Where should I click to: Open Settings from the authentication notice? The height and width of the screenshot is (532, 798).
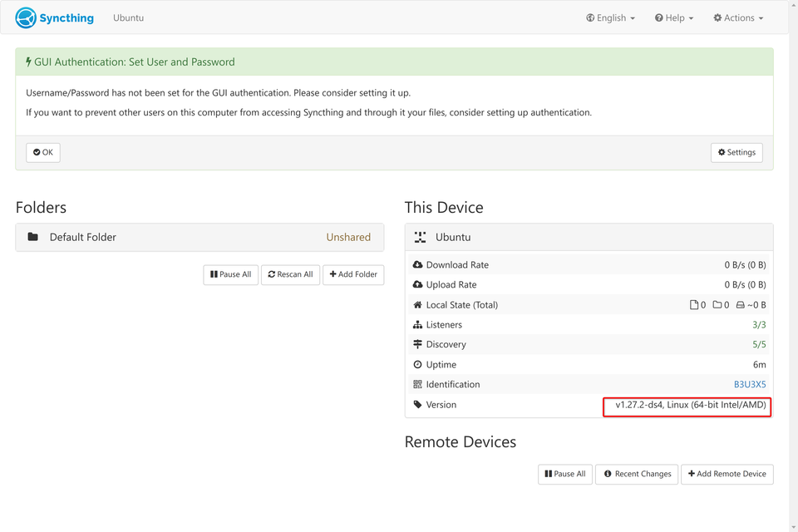click(x=736, y=152)
